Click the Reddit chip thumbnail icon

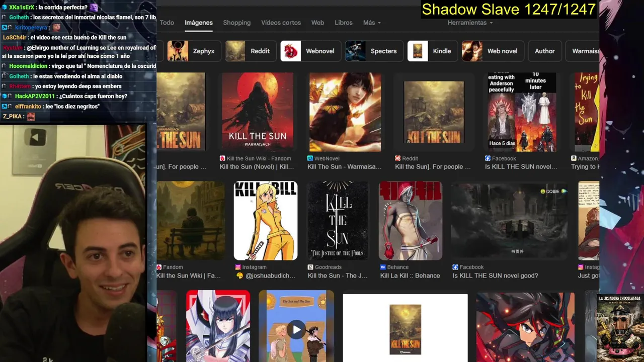coord(235,51)
